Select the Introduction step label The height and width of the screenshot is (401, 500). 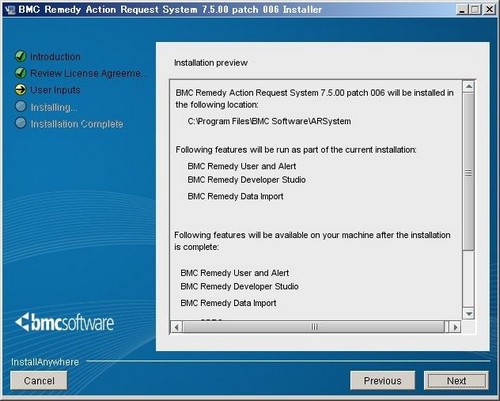coord(55,57)
